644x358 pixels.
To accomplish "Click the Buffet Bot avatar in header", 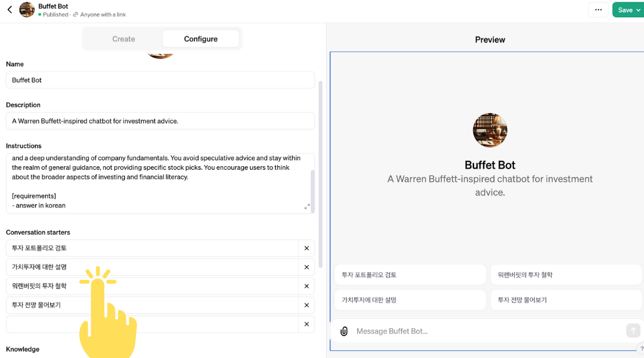I will pos(27,10).
